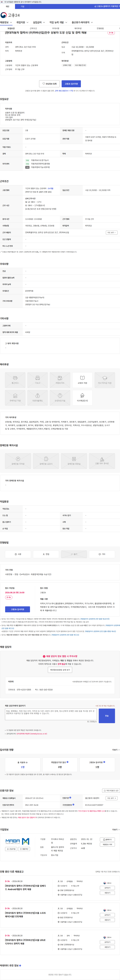The image size is (120, 980).
Task: Expand the 실업급여 navigation menu
Action: click(39, 22)
